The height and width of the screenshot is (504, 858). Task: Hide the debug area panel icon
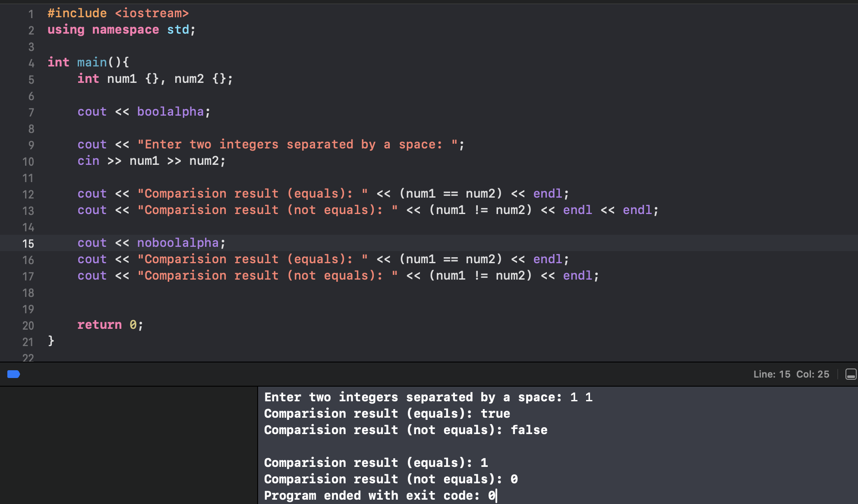pos(851,374)
